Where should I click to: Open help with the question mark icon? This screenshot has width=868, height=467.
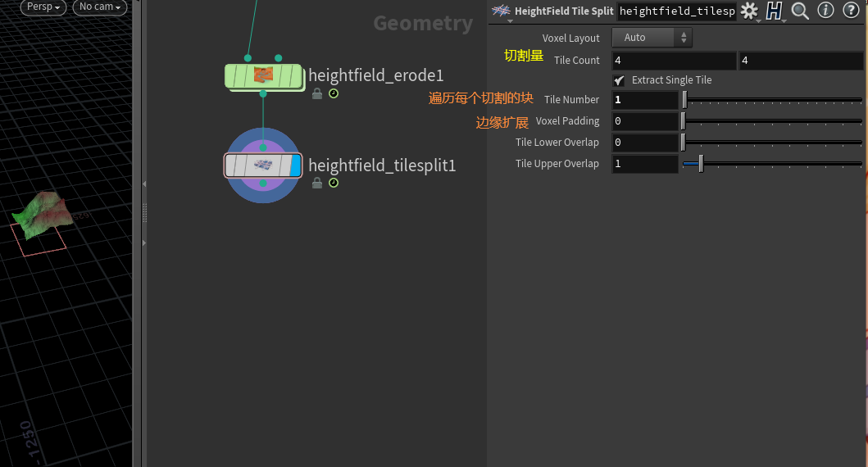[851, 10]
